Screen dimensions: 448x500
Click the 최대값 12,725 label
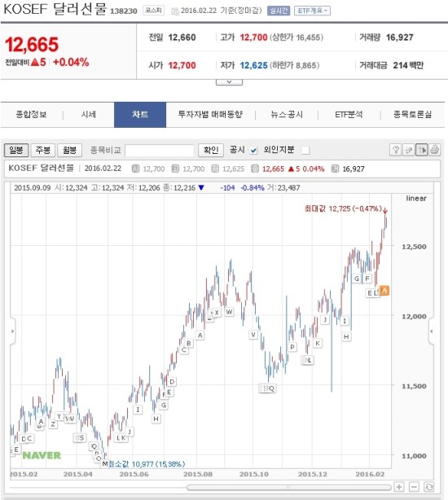coord(343,208)
